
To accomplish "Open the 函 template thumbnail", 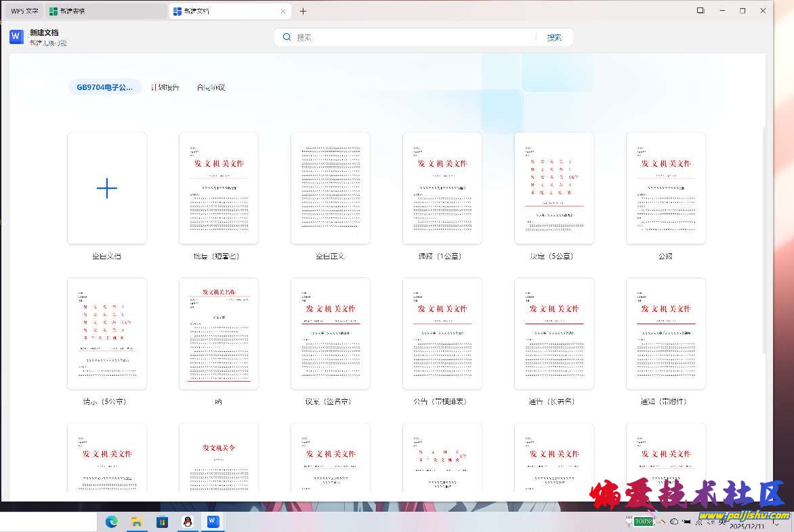I will point(219,334).
